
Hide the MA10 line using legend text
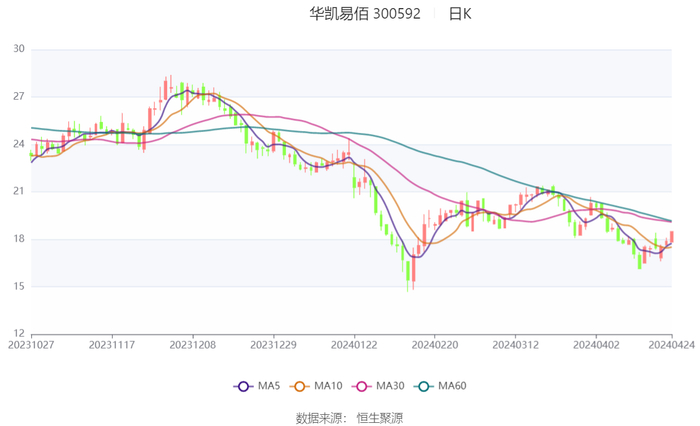[328, 386]
